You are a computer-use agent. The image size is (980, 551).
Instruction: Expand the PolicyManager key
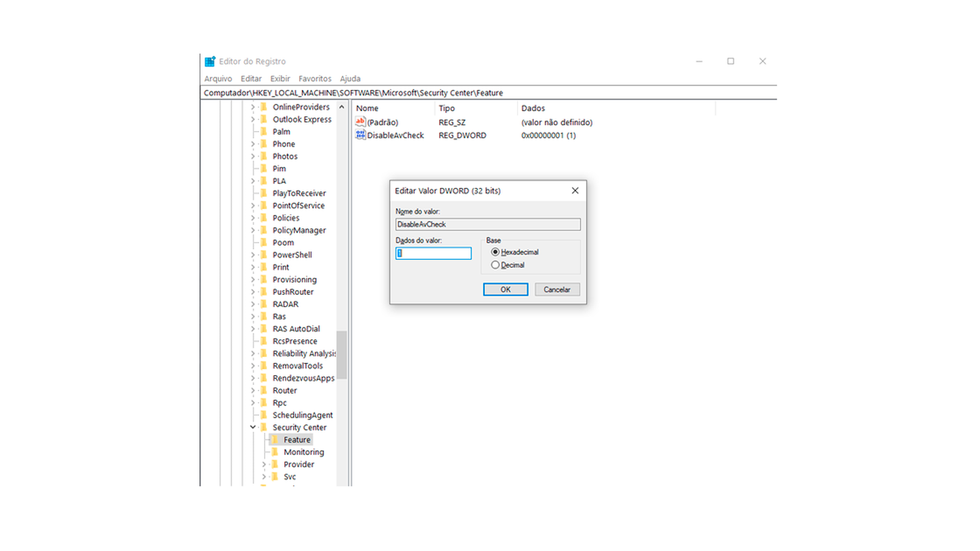click(x=253, y=230)
